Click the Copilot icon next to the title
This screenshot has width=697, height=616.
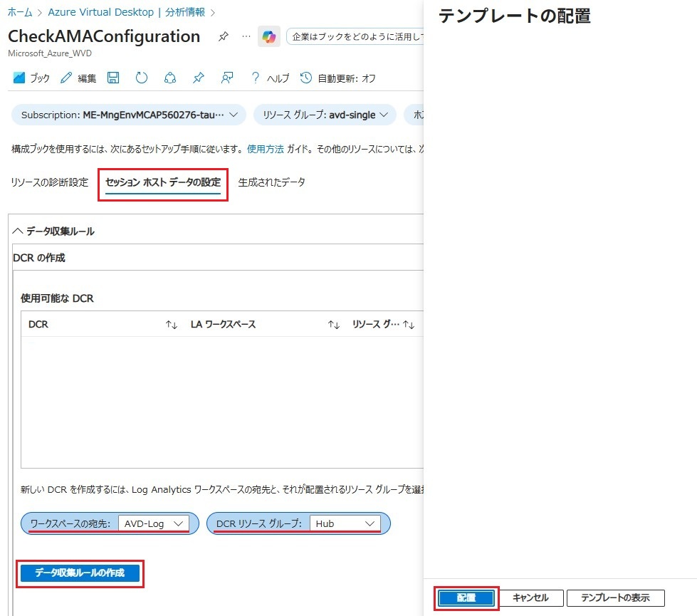click(268, 36)
